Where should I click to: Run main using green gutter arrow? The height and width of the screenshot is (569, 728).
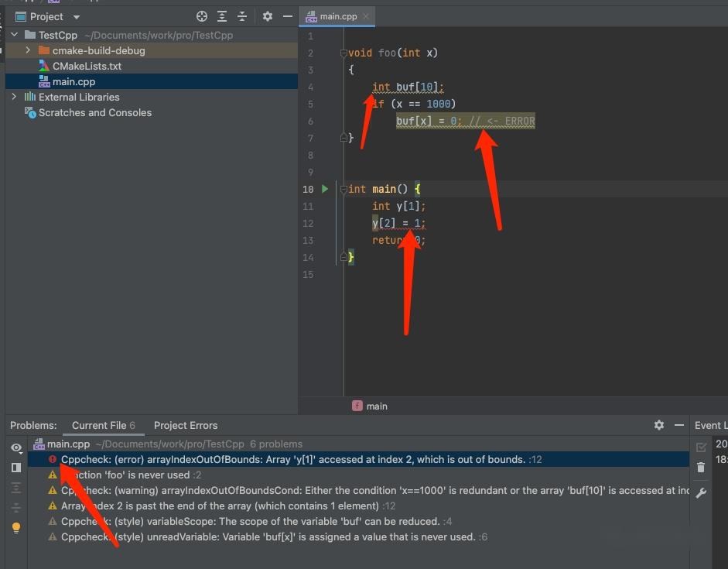(x=325, y=189)
